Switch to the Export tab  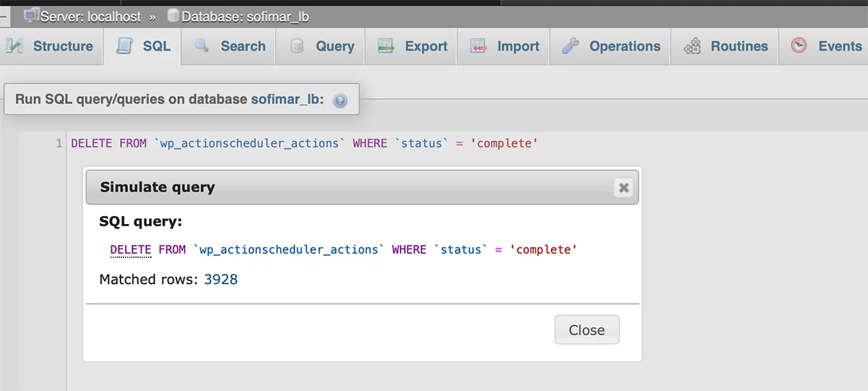(412, 46)
